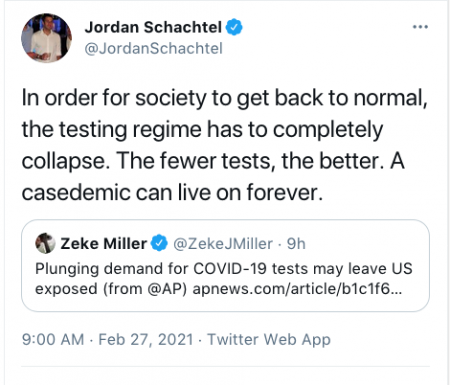Viewport: 450px width, 385px height.
Task: Click the quoted text 'exposed (from'
Action: 89,289
